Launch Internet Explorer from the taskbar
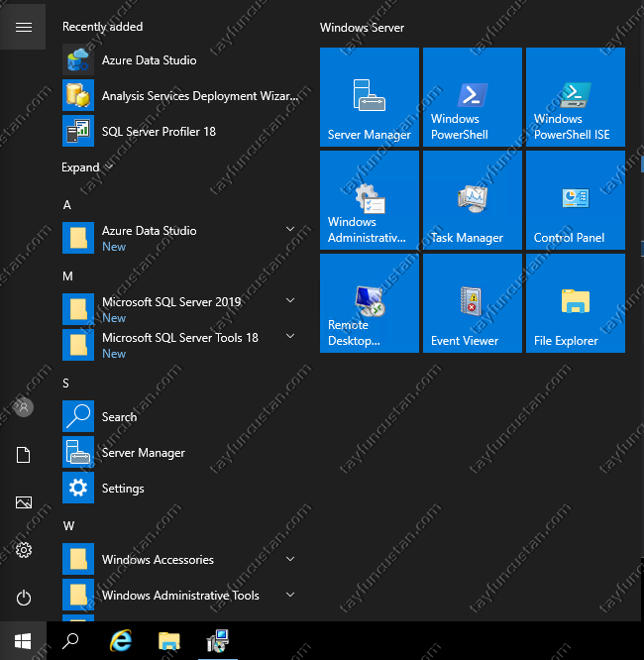The width and height of the screenshot is (644, 660). pyautogui.click(x=121, y=641)
